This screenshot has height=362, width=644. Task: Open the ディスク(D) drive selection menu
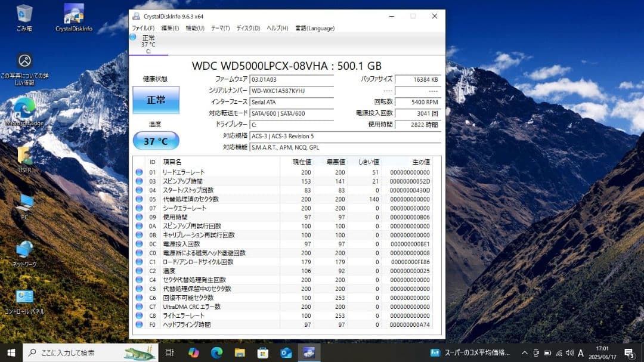click(x=246, y=28)
